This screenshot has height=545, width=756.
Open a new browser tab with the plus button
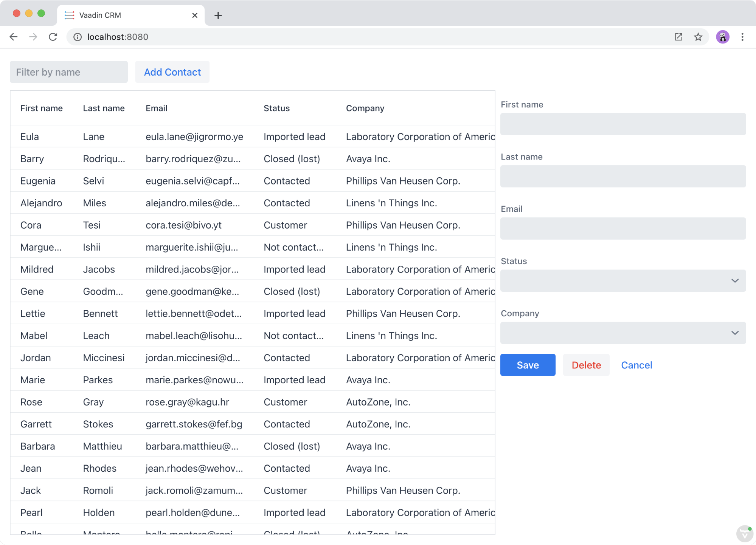[218, 15]
